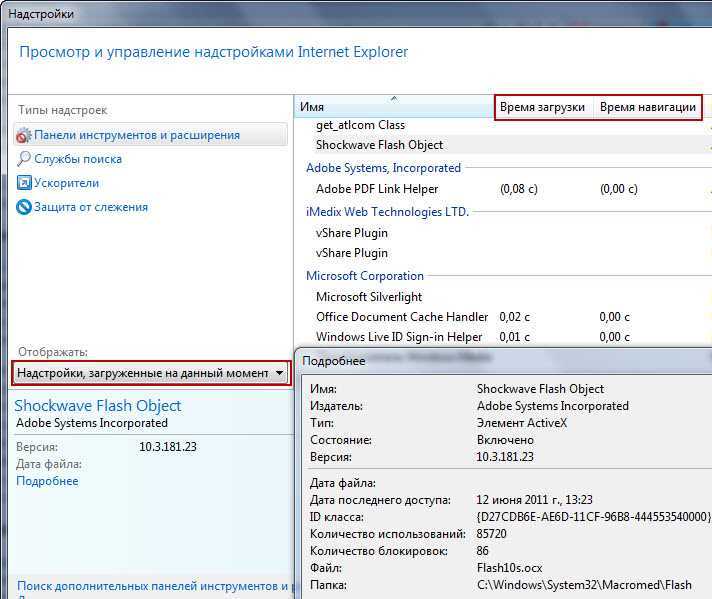Select Office Document Cache Handler row
This screenshot has width=712, height=599.
coord(402,317)
